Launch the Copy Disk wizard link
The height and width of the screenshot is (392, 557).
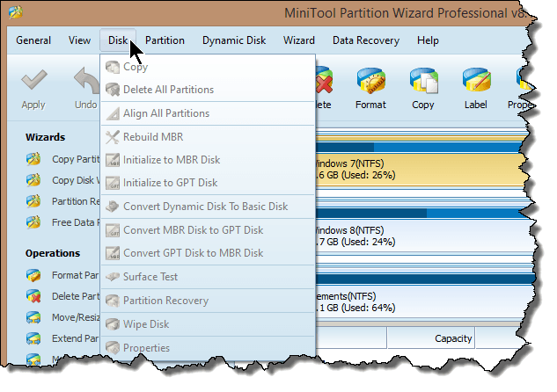(x=76, y=180)
